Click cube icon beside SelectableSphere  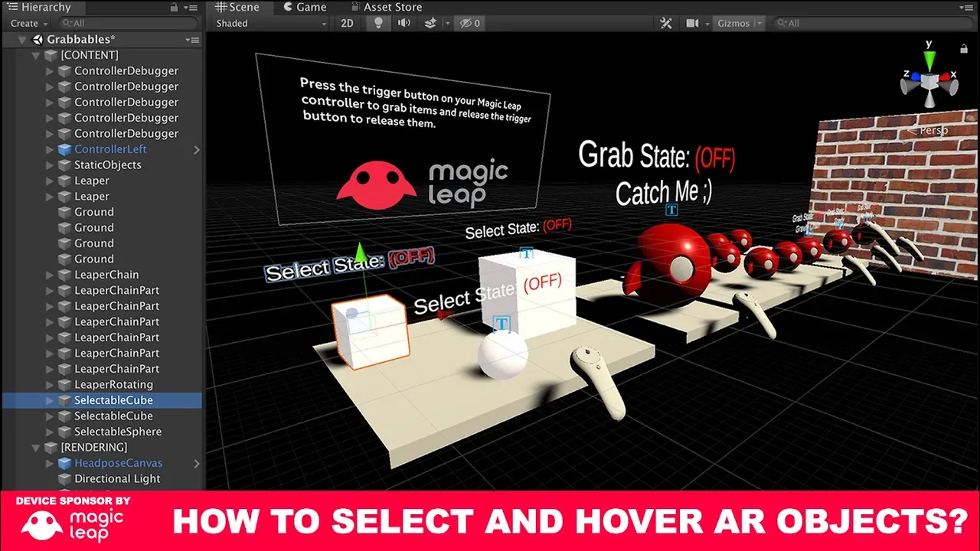(64, 432)
